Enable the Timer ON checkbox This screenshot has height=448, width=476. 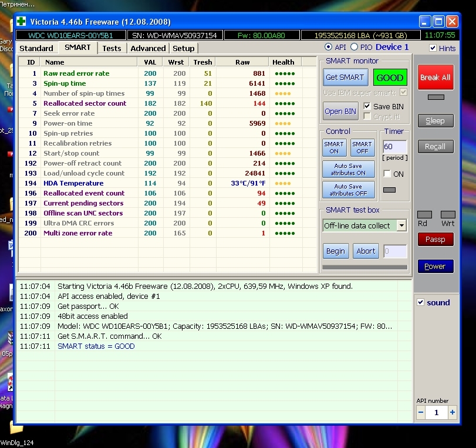point(387,174)
